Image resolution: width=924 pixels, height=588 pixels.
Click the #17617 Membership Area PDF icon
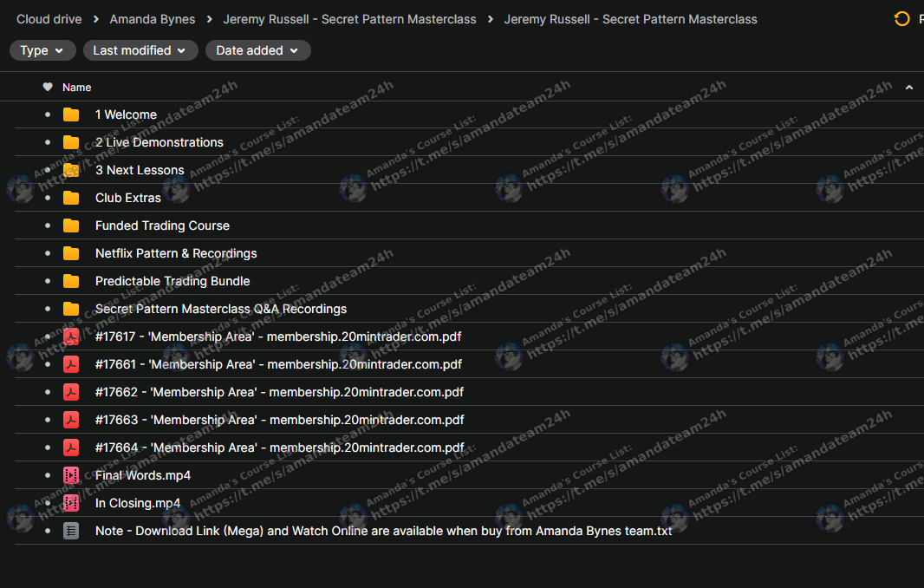coord(71,336)
